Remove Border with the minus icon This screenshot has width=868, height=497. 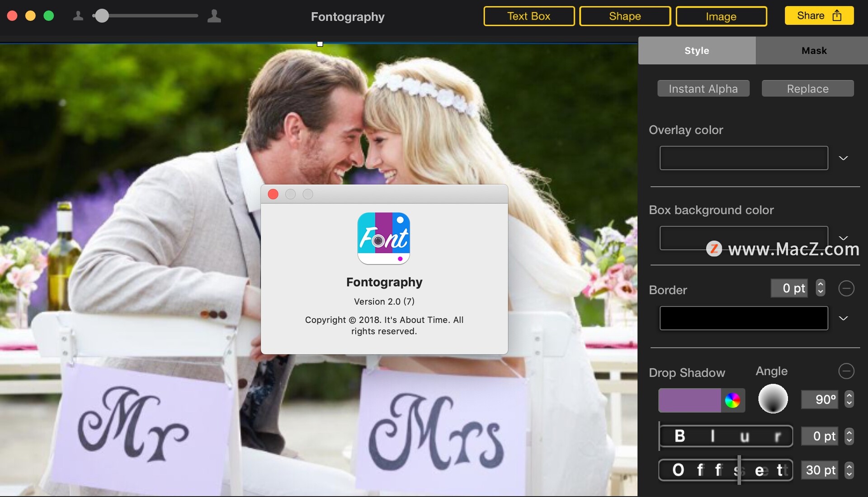(x=846, y=288)
